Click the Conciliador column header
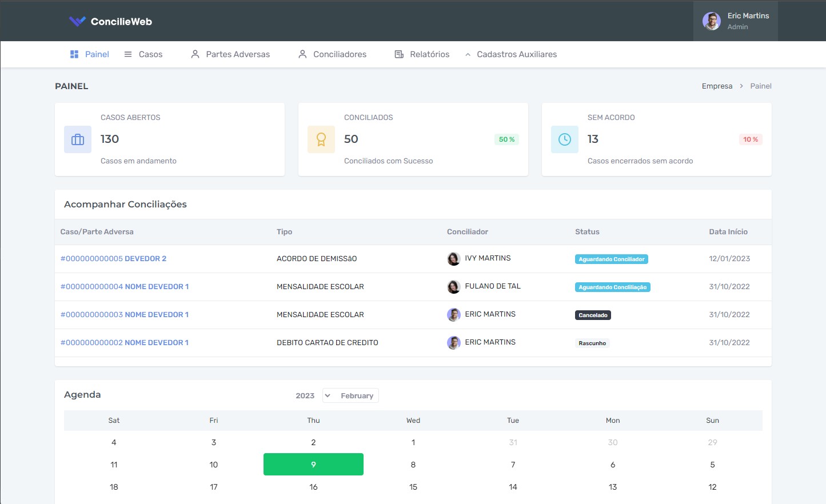Viewport: 826px width, 504px height. click(468, 232)
